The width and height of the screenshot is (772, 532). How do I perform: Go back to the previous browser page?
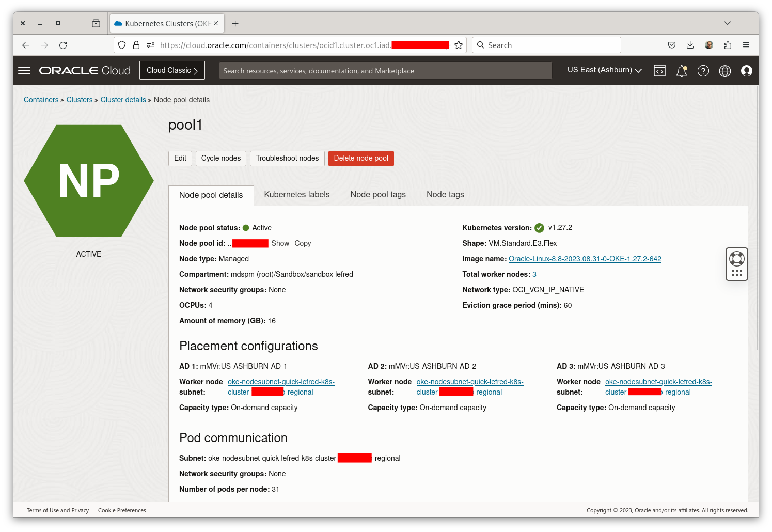26,45
